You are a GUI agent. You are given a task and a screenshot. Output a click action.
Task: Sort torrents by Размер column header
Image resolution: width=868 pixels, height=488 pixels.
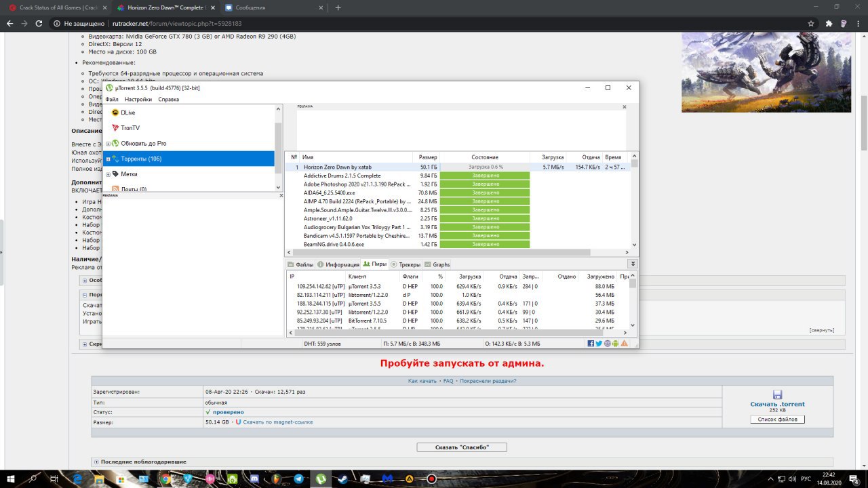tap(427, 157)
